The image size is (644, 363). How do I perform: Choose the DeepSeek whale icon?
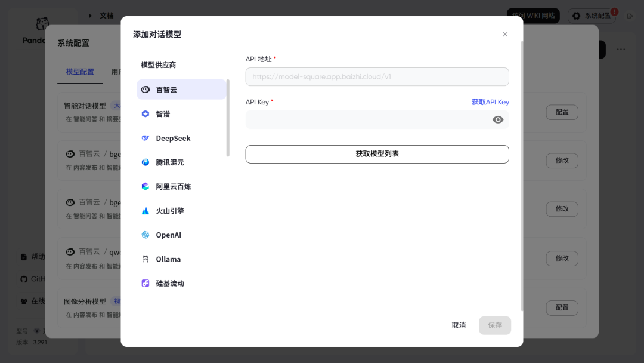(x=145, y=138)
